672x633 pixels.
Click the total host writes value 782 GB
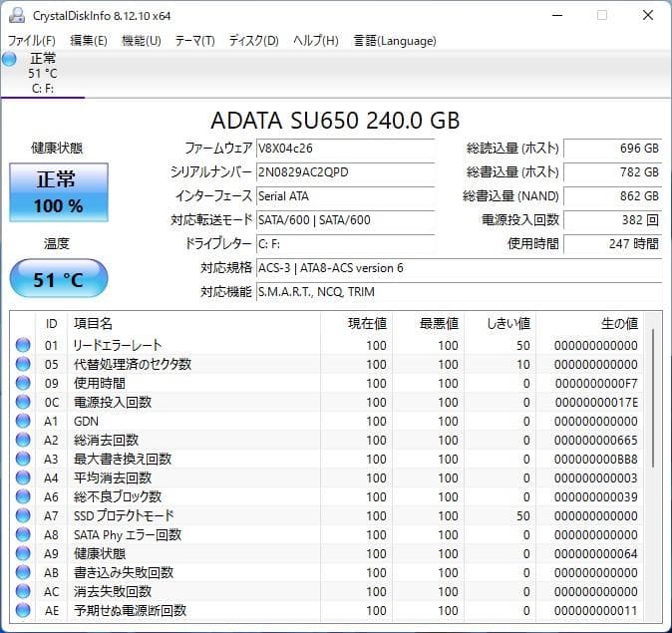pos(613,172)
